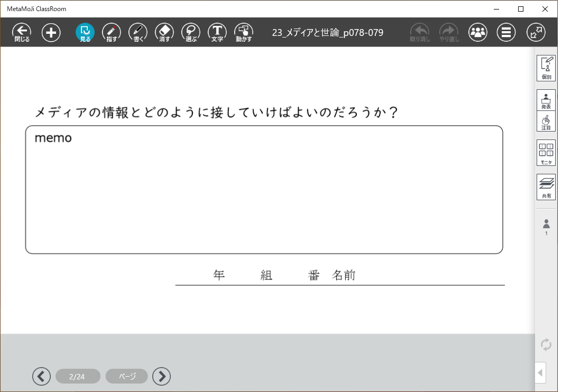Select the 見る (view) mode tool
571x392 pixels.
pyautogui.click(x=85, y=33)
